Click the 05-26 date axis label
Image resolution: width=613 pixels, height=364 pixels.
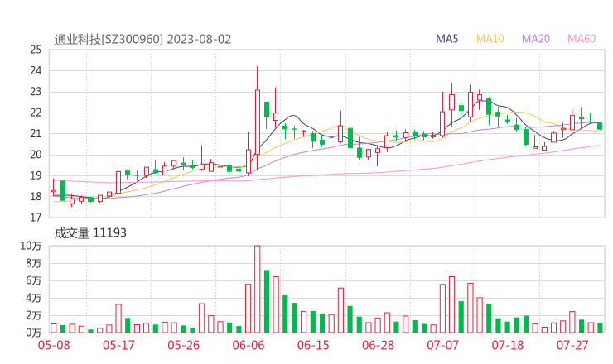(x=183, y=345)
